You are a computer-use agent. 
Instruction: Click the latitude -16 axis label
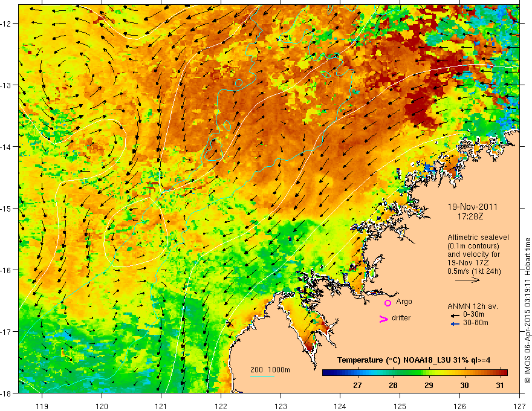click(7, 270)
